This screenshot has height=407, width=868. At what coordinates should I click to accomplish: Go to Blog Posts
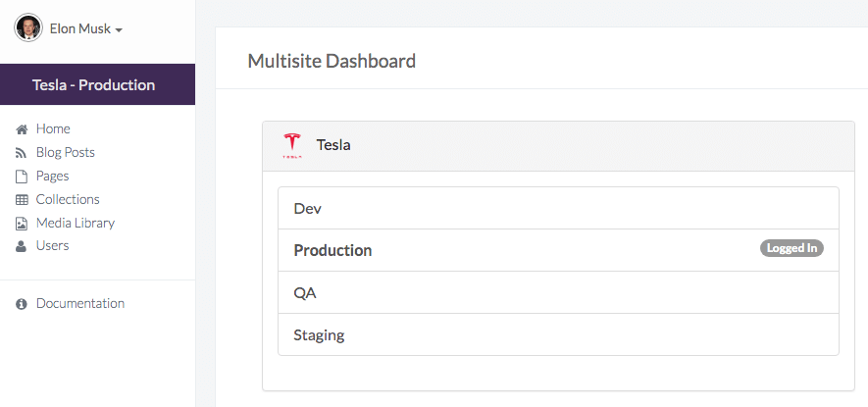(x=66, y=152)
